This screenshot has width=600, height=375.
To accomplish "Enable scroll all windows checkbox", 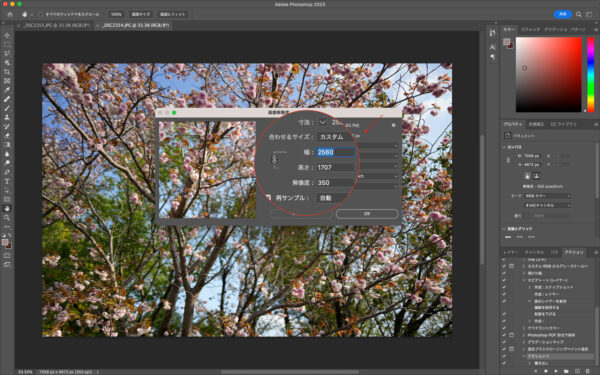I will (x=41, y=14).
